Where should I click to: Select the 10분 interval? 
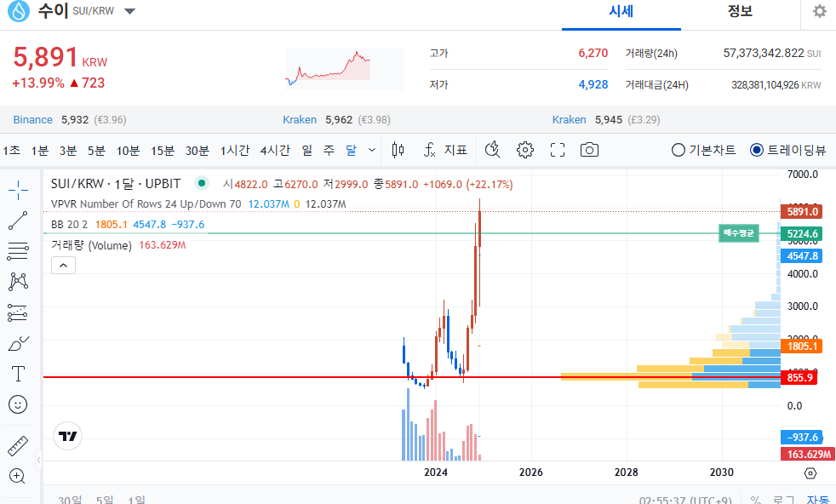click(128, 151)
